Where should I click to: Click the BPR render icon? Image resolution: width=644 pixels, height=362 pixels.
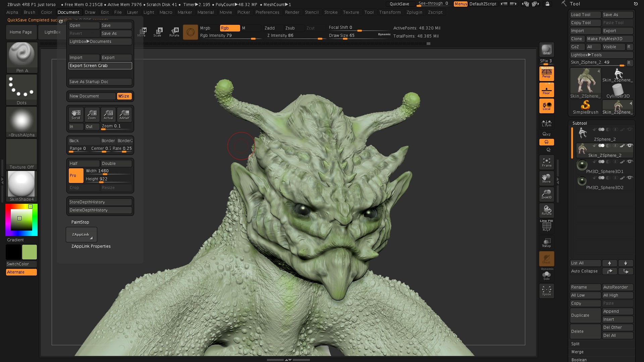[546, 50]
